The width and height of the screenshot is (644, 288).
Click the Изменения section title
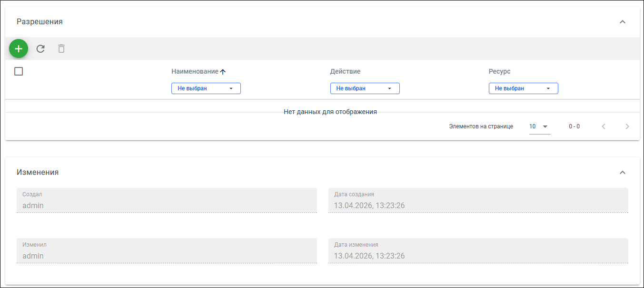[38, 173]
